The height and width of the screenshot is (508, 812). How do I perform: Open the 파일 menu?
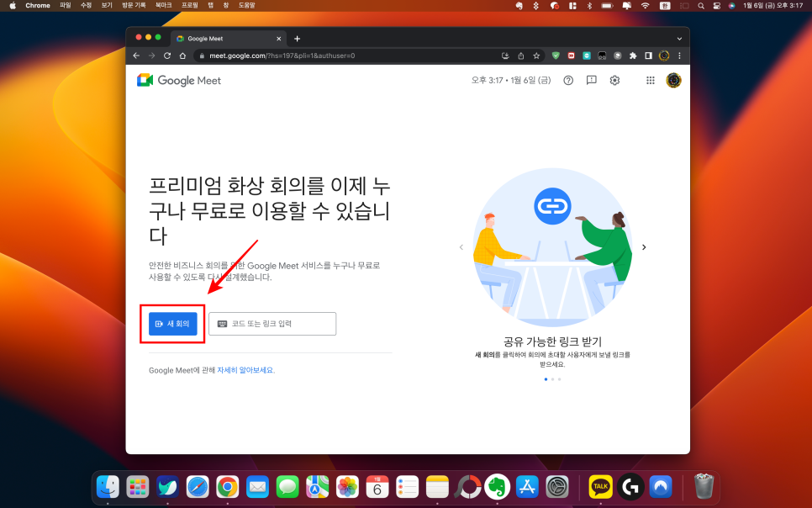(66, 5)
